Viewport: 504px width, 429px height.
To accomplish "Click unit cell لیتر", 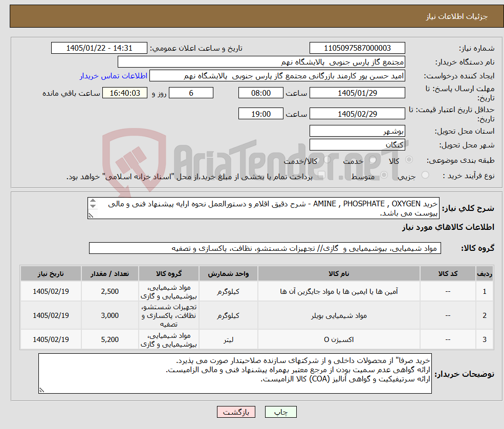I will 228,339.
